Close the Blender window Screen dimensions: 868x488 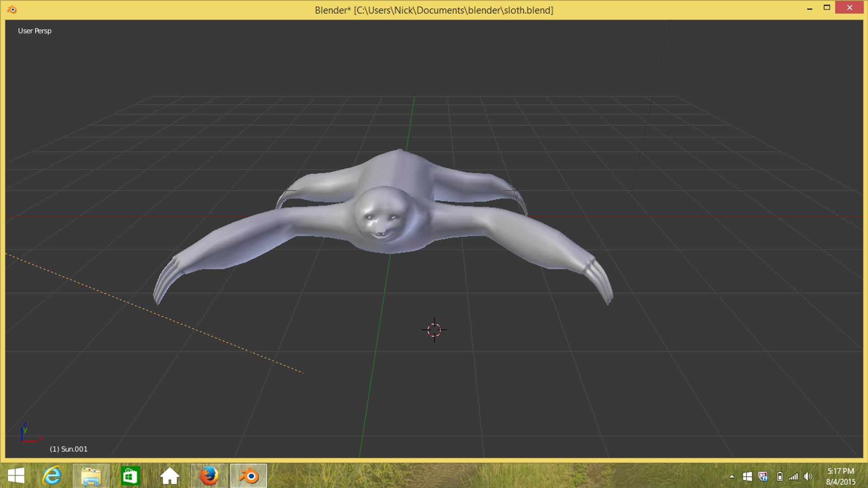point(849,8)
